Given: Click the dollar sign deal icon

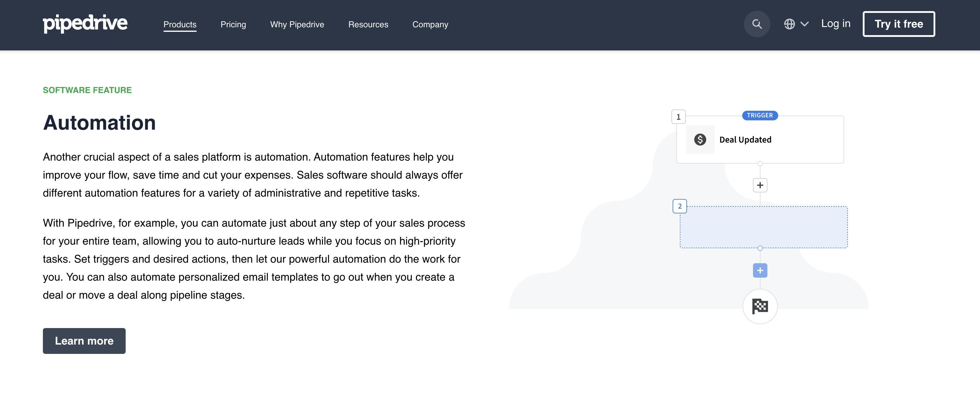Looking at the screenshot, I should tap(700, 139).
